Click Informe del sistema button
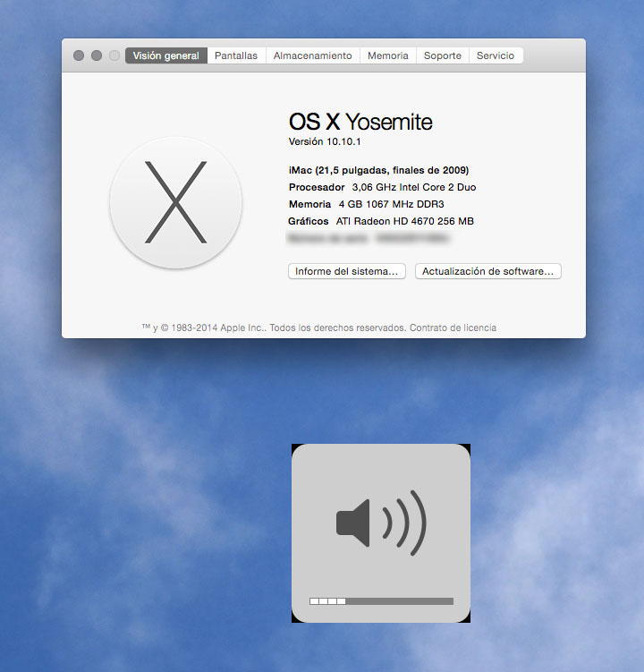This screenshot has height=672, width=644. click(x=347, y=271)
